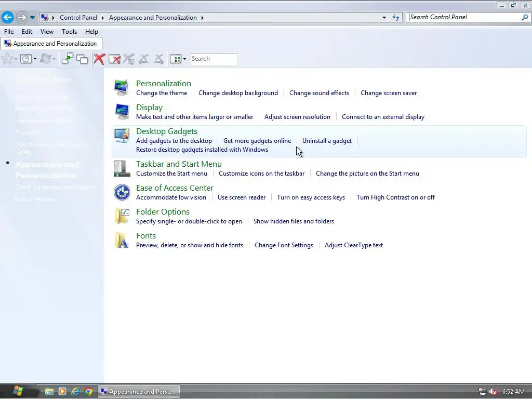Open Personalization heading link
Image resolution: width=532 pixels, height=399 pixels.
(x=164, y=84)
